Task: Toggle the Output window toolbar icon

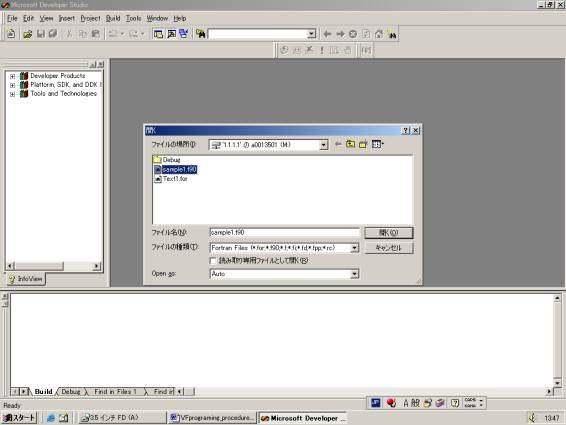Action: pyautogui.click(x=171, y=34)
